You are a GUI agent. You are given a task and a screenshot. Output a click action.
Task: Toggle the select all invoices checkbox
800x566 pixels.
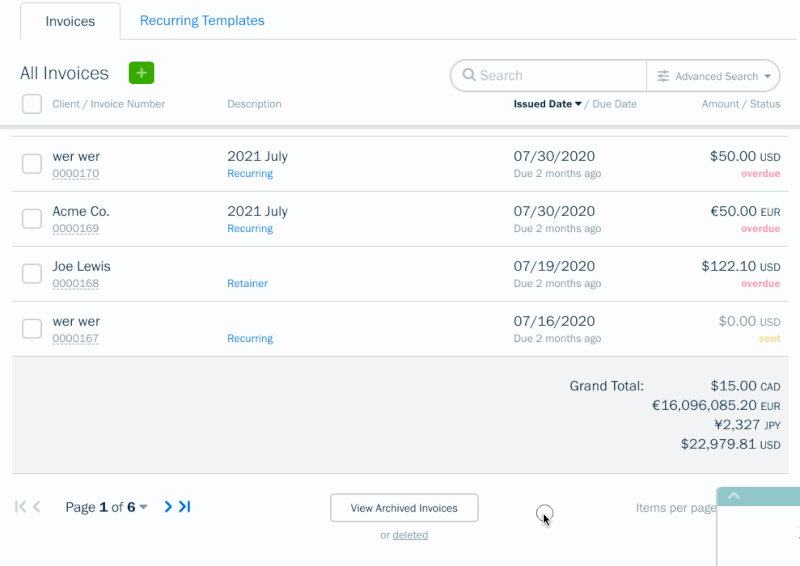point(32,104)
